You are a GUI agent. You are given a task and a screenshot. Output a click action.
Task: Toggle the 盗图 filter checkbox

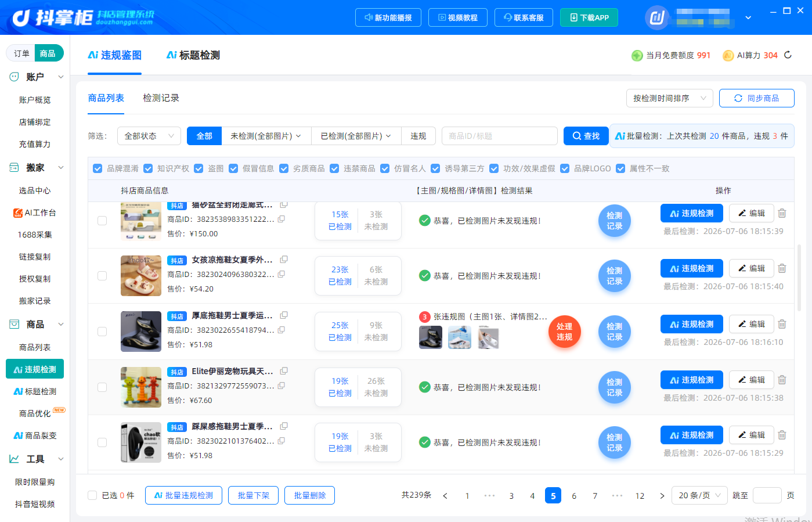click(x=199, y=168)
